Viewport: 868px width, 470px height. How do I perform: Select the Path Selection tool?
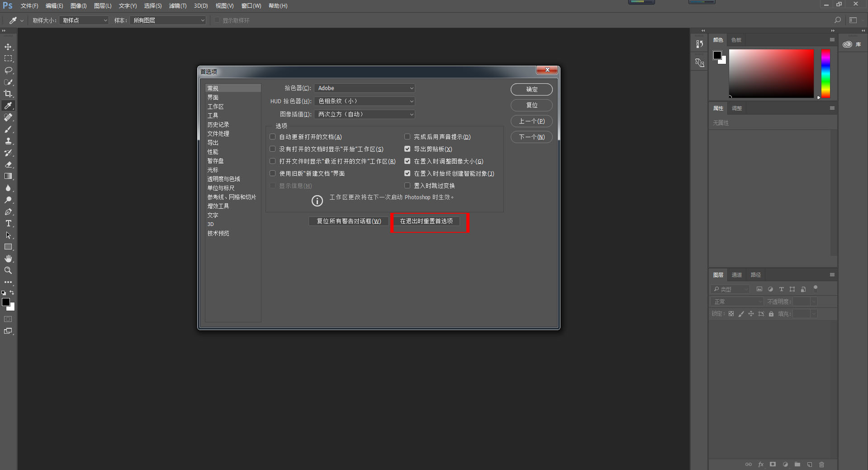pos(8,235)
